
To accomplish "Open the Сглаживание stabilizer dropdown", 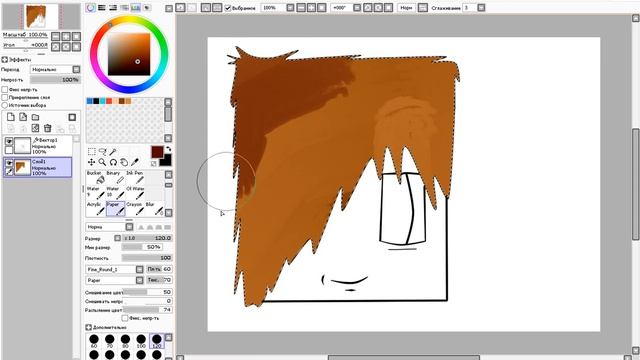I will click(x=481, y=8).
